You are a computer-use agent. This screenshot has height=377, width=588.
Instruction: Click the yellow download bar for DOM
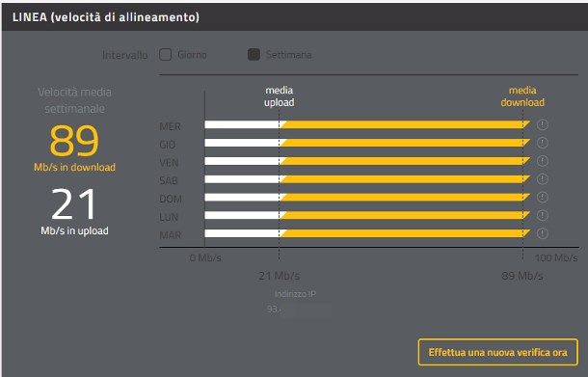pos(405,197)
